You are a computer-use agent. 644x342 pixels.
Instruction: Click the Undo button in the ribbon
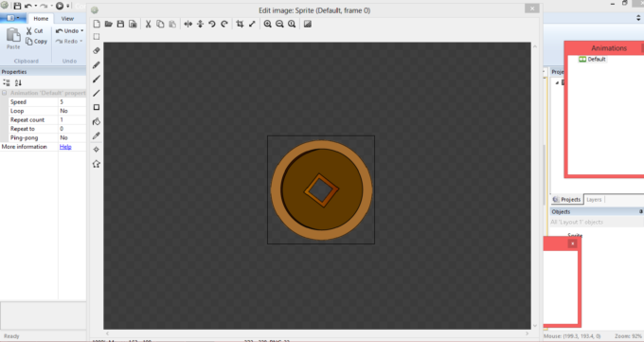pos(67,31)
